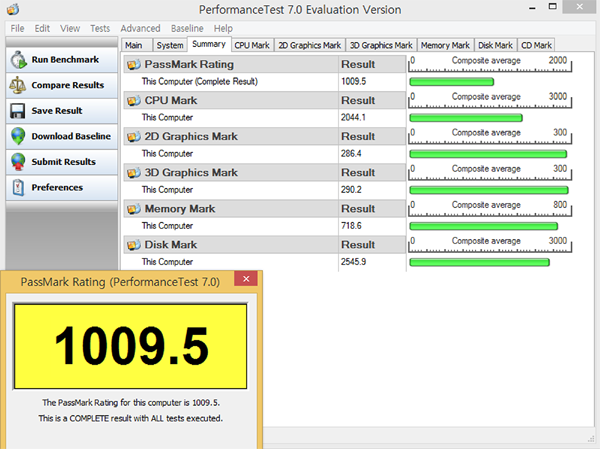Click the Memory Mark header icon
The width and height of the screenshot is (600, 449).
pos(134,209)
